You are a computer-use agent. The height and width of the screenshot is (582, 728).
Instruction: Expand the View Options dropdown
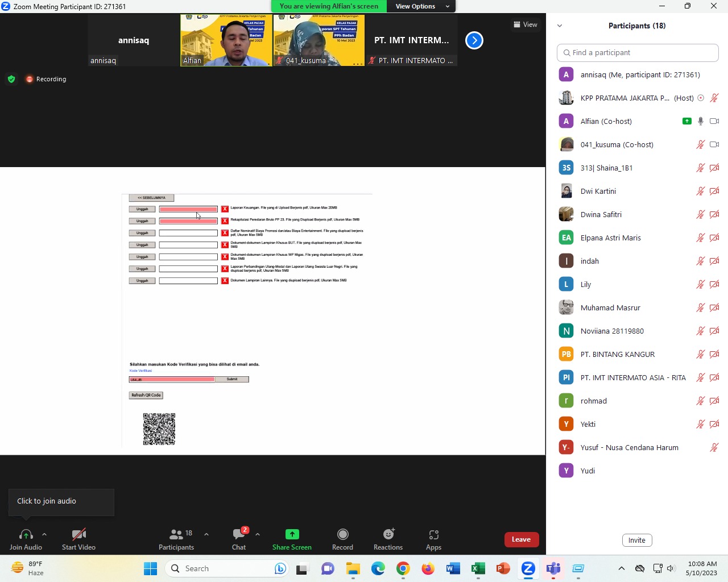click(421, 6)
